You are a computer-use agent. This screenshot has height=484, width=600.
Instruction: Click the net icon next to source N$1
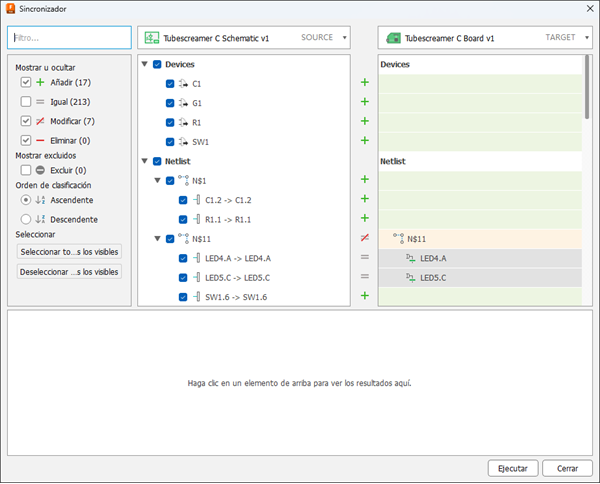(x=183, y=180)
